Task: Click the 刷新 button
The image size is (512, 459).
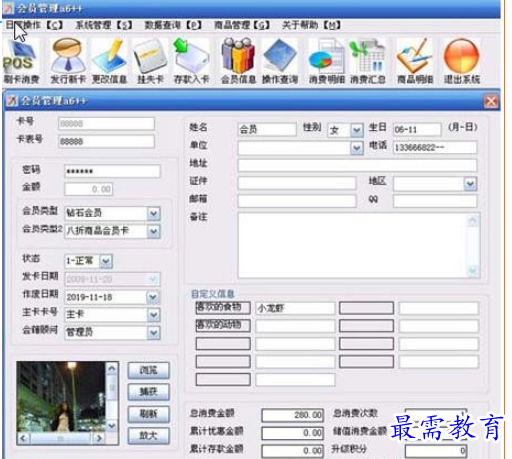Action: (149, 414)
